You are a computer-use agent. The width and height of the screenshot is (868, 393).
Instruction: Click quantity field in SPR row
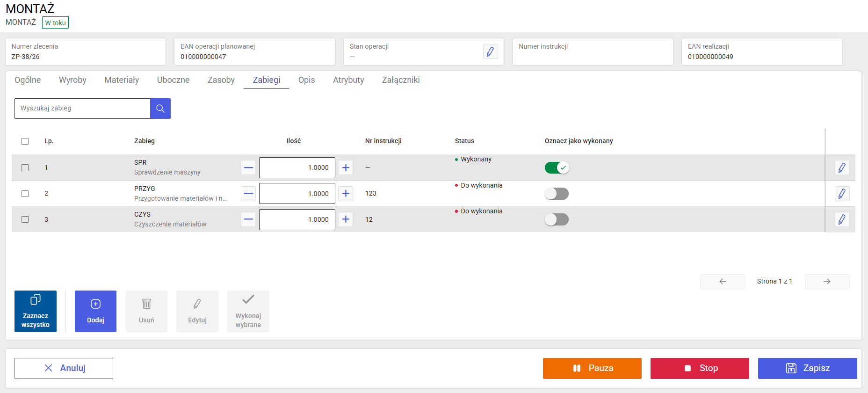[297, 167]
